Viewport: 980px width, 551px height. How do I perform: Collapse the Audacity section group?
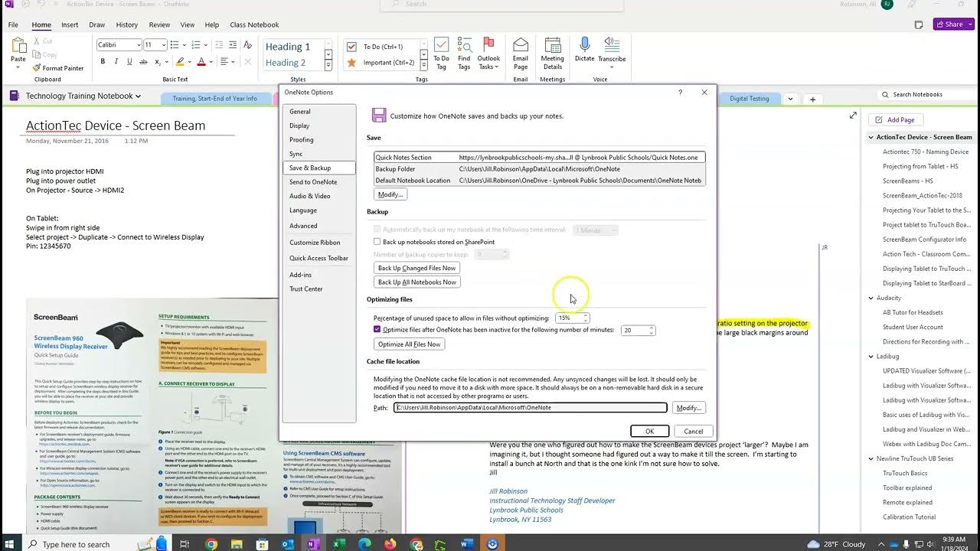click(871, 298)
